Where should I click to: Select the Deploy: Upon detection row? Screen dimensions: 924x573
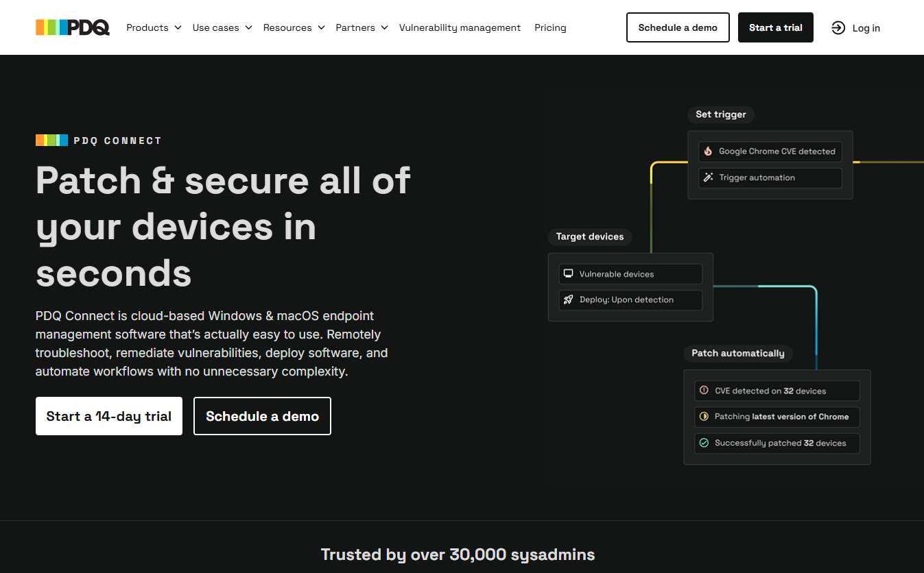[630, 300]
